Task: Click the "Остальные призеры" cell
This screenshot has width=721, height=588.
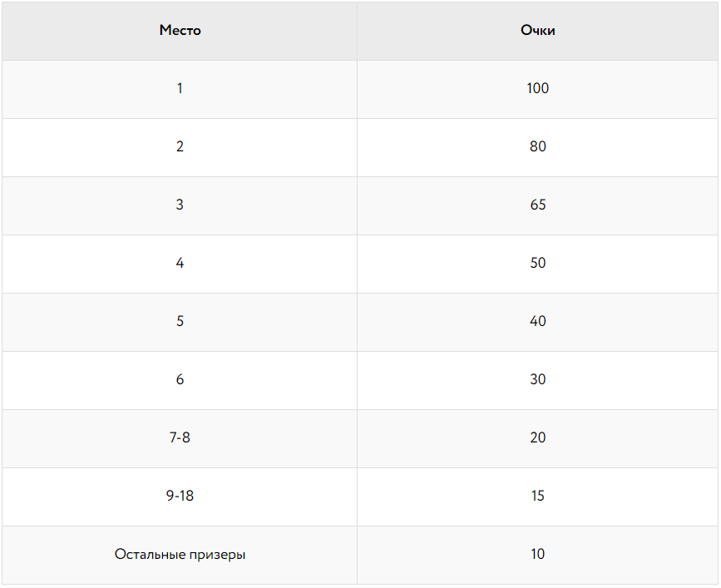Action: pos(180,554)
